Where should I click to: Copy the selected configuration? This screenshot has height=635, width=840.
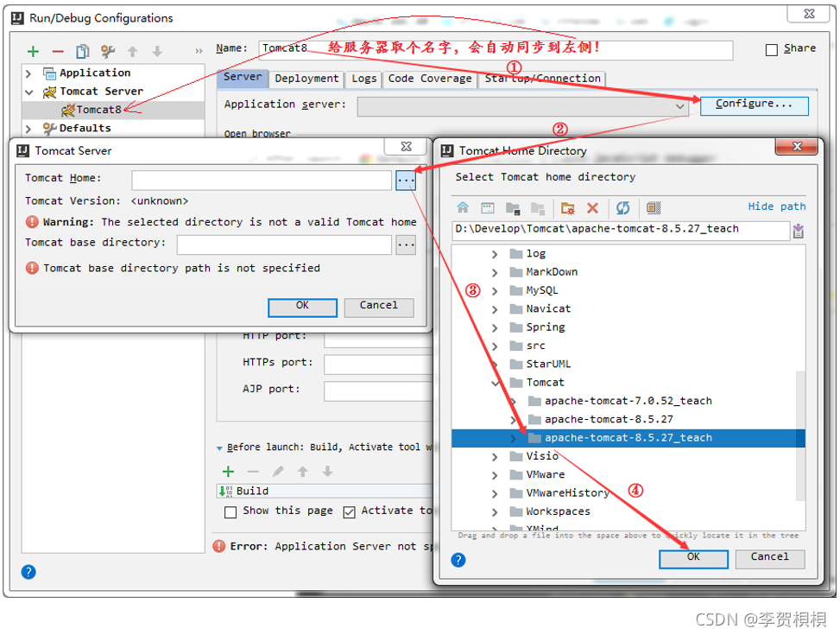[83, 52]
